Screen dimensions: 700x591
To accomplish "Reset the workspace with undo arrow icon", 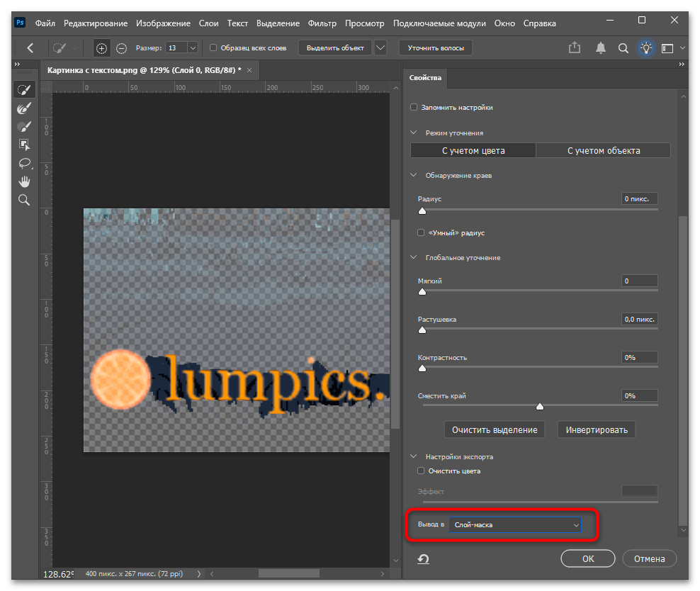I will click(x=423, y=559).
